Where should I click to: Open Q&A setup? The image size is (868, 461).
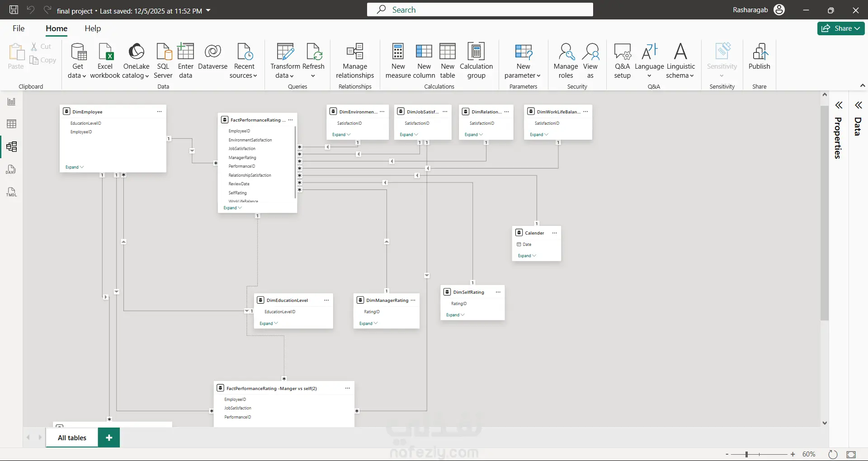622,61
